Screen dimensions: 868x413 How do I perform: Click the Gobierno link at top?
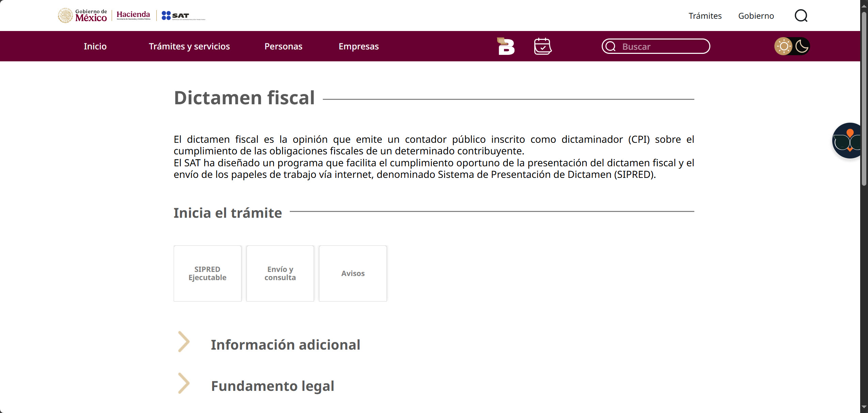click(x=756, y=16)
